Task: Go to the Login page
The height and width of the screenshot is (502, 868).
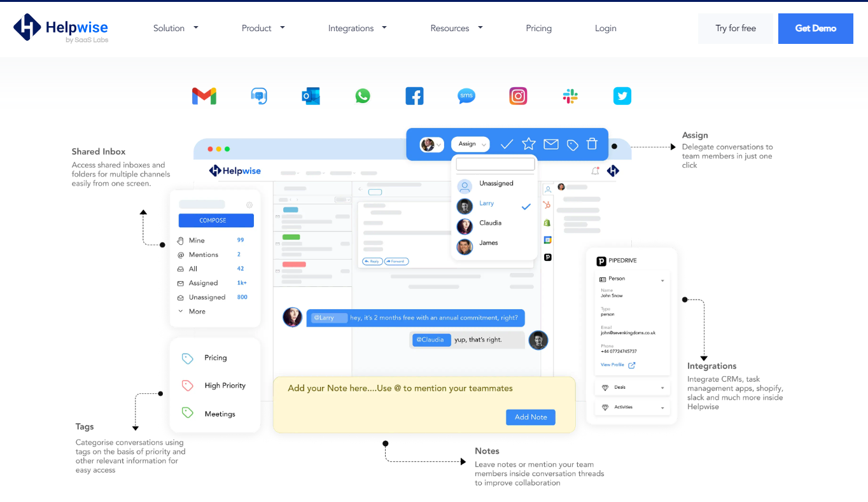Action: point(605,28)
